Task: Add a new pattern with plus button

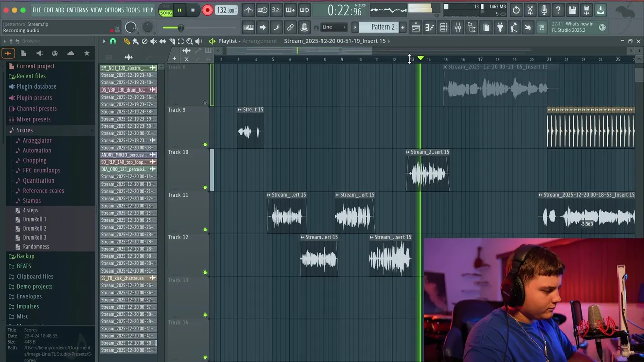Action: (403, 27)
